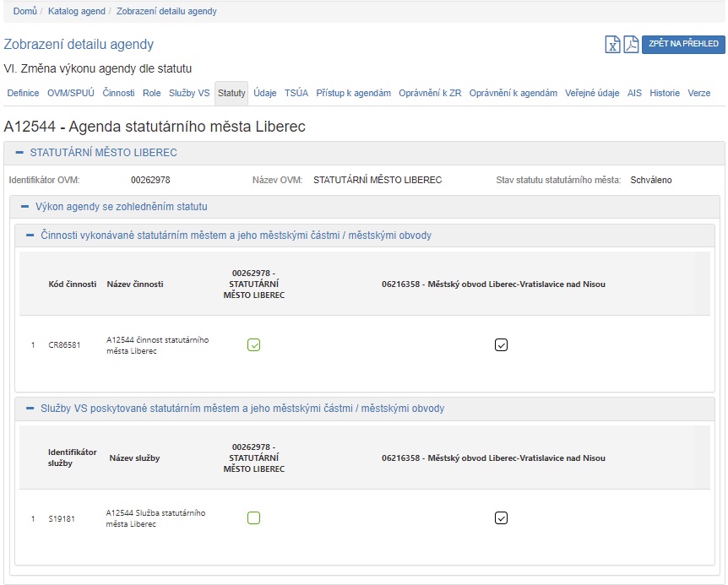Go to Domů breadcrumb link
This screenshot has height=585, width=728.
(24, 11)
